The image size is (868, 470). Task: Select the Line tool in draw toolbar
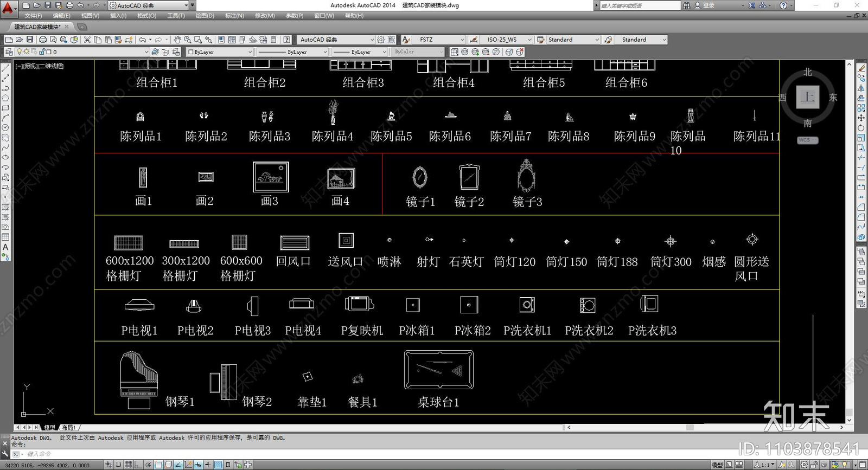coord(5,68)
